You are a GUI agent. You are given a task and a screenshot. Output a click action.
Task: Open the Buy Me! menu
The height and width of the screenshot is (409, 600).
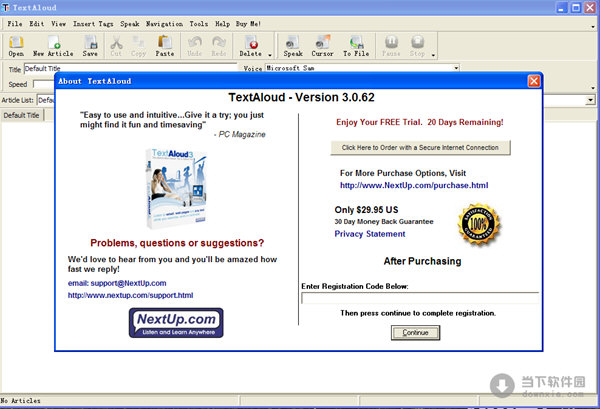point(248,24)
